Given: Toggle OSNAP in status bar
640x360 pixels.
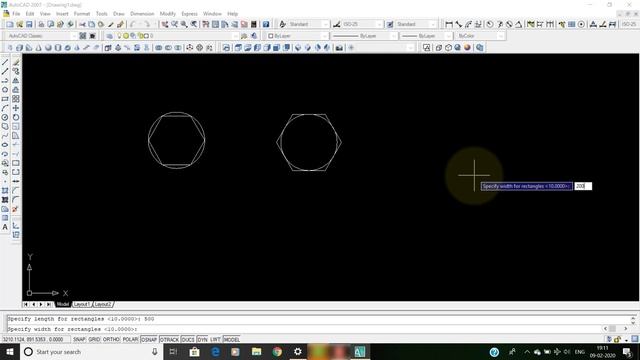Looking at the screenshot, I should pos(149,339).
